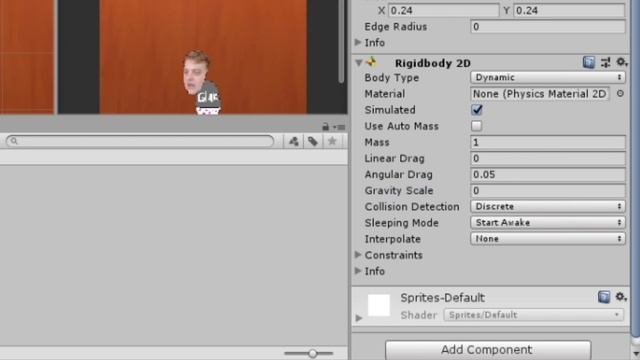This screenshot has width=640, height=360.
Task: Click the Mass input field
Action: [x=548, y=142]
